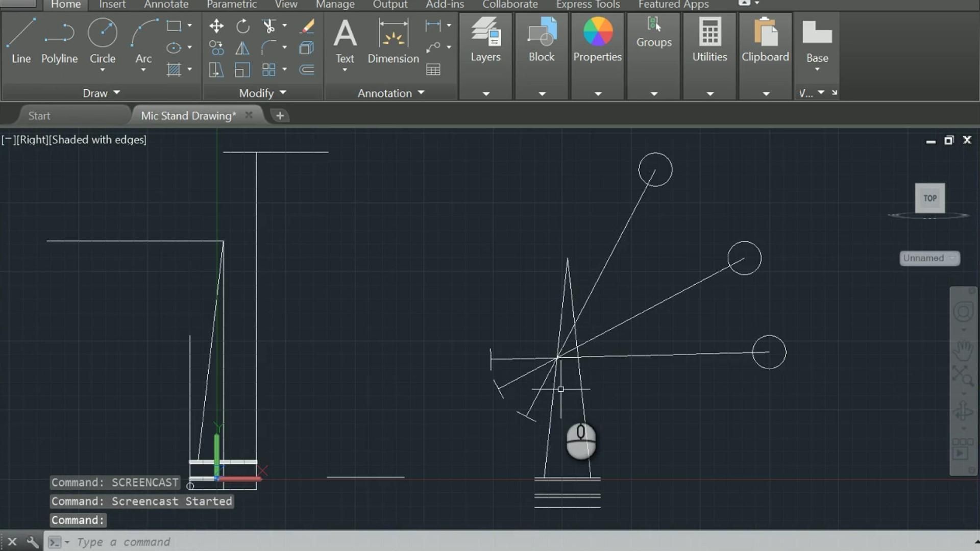Screen dimensions: 980x551
Task: Select the Polyline tool
Action: (59, 41)
